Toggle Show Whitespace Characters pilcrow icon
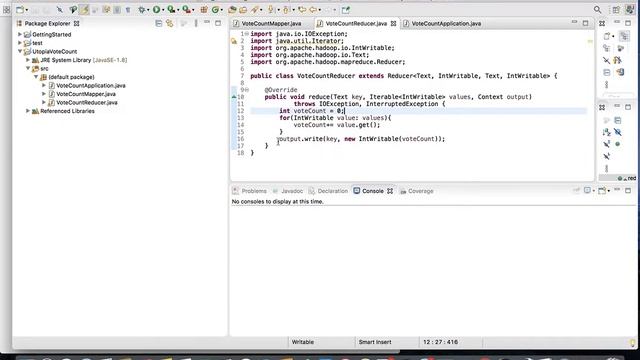Viewport: 640px width, 360px height. (128, 10)
